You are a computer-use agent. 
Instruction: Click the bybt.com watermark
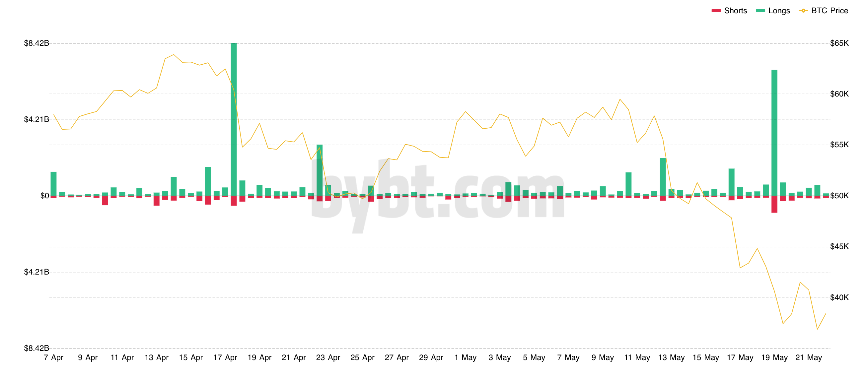(x=437, y=192)
